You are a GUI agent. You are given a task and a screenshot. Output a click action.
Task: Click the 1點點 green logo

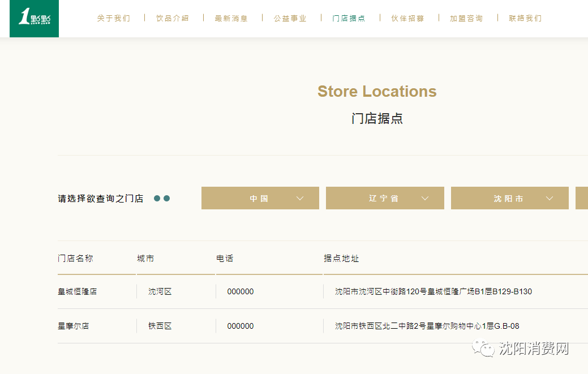pyautogui.click(x=34, y=18)
